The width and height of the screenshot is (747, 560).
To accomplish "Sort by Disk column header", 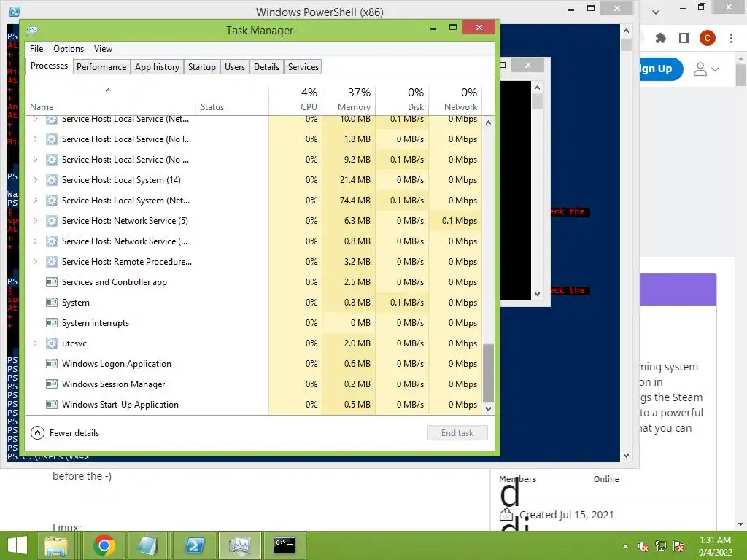I will [x=403, y=100].
